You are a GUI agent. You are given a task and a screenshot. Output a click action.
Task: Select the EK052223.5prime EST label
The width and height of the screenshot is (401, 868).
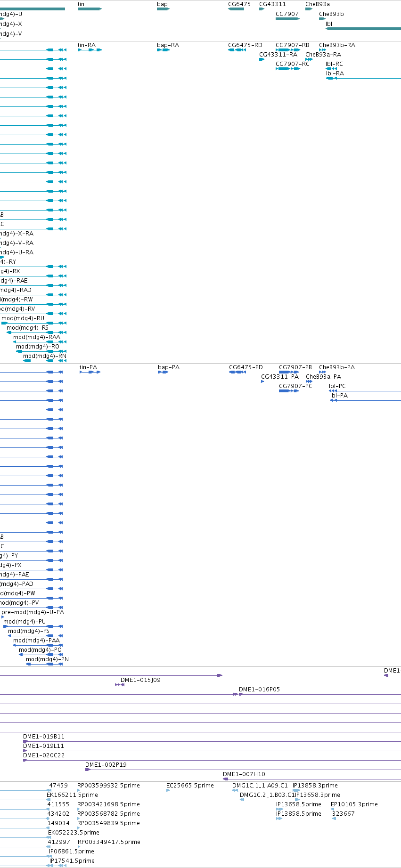(74, 833)
